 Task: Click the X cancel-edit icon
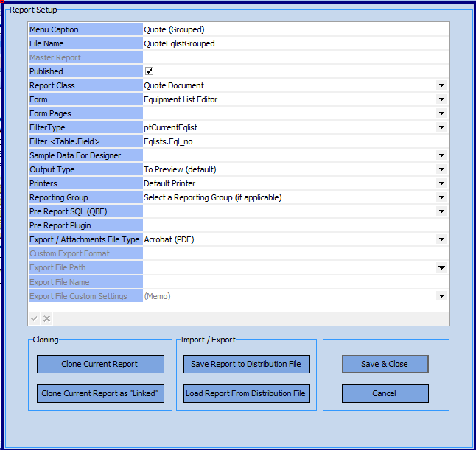click(46, 318)
